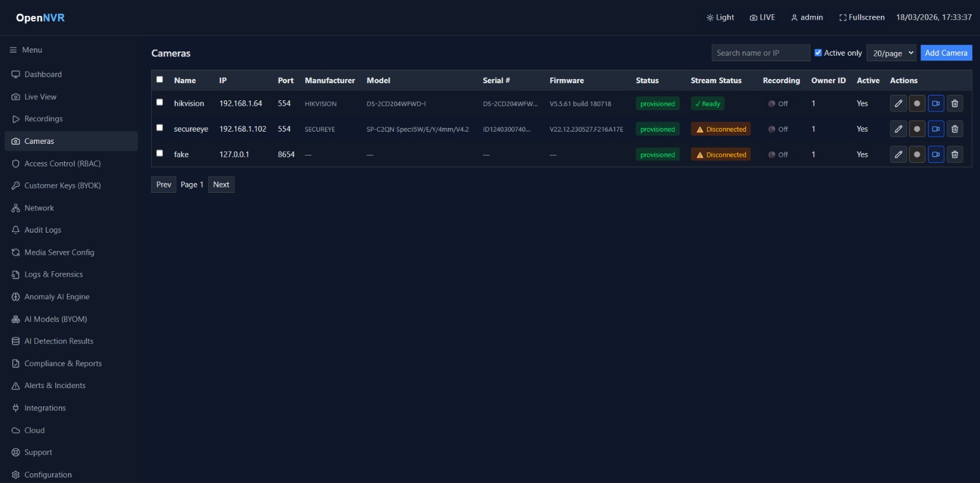Open Recordings in the sidebar
The image size is (980, 483).
click(x=71, y=119)
